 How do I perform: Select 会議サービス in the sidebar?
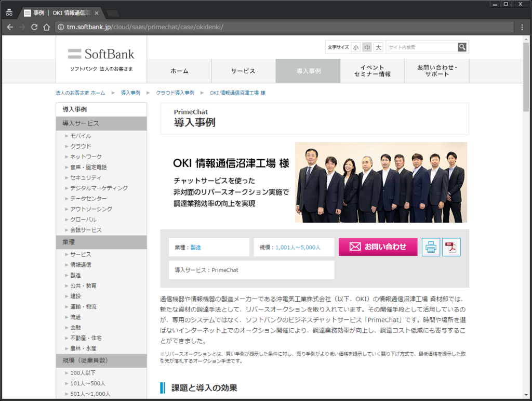point(86,230)
